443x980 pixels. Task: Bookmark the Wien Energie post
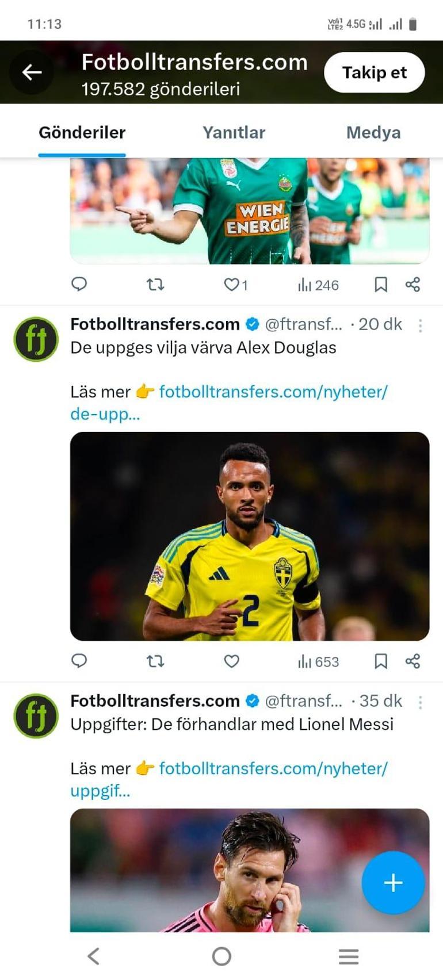(381, 285)
